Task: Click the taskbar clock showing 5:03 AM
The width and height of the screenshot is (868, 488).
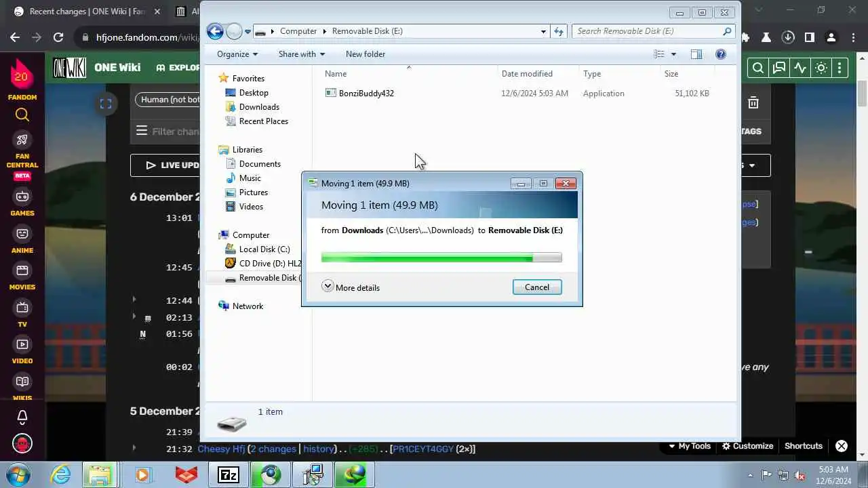Action: 833,475
